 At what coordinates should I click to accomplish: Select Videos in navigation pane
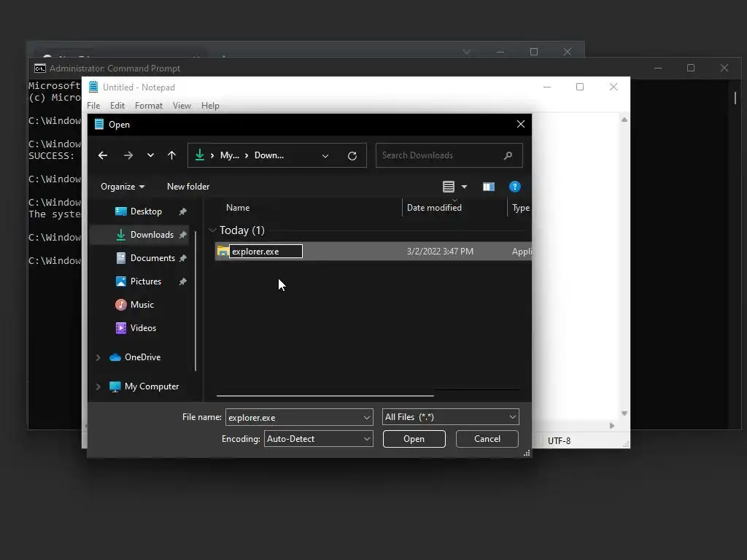point(143,328)
